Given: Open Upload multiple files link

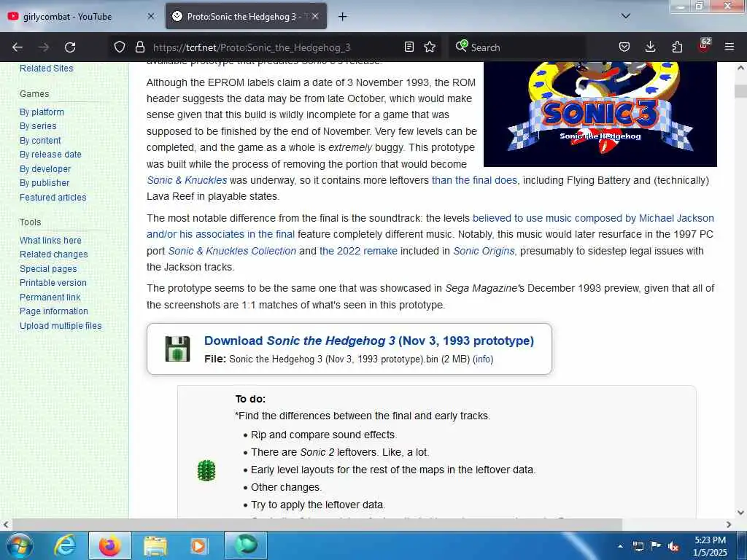Looking at the screenshot, I should (61, 326).
